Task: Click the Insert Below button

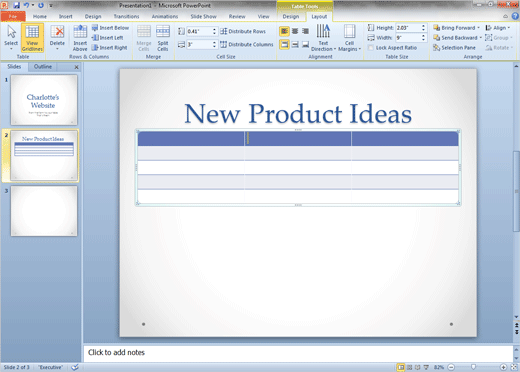Action: coord(110,28)
